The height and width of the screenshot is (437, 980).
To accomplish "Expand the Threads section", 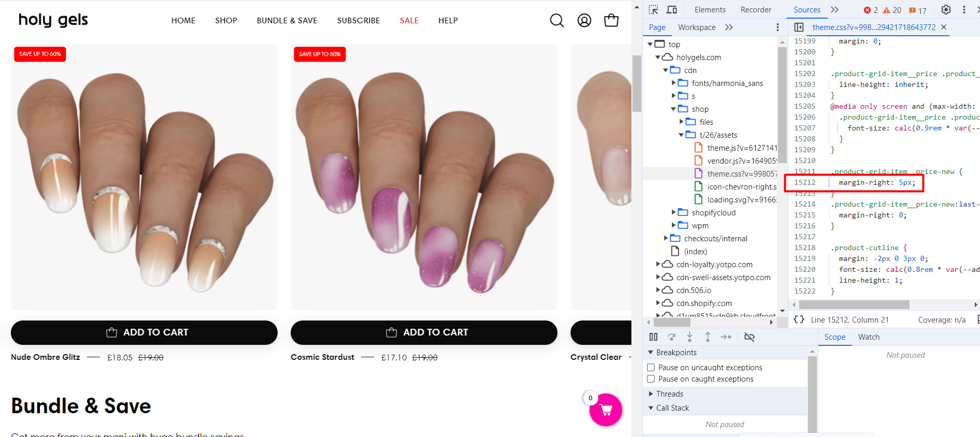I will (651, 394).
